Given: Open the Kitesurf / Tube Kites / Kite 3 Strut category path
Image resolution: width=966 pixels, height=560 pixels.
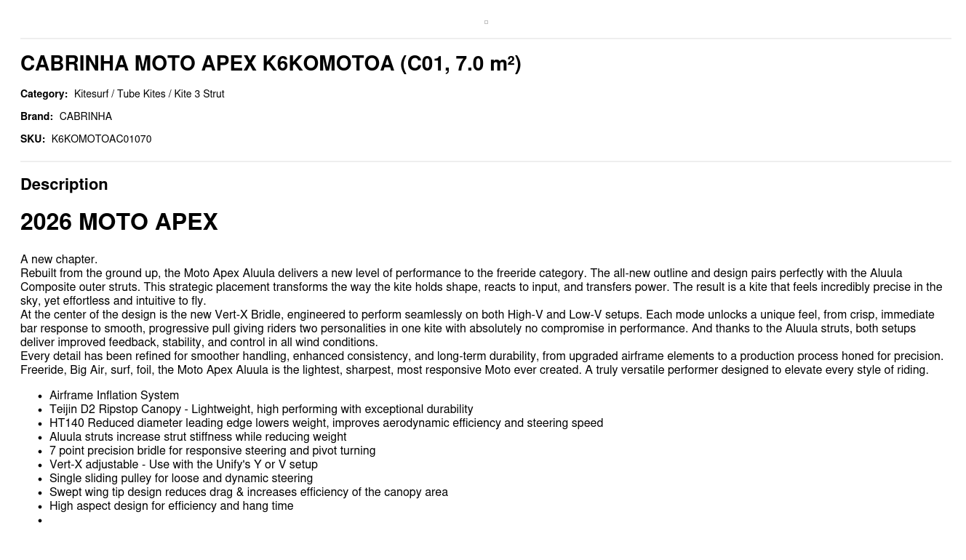Looking at the screenshot, I should click(149, 94).
